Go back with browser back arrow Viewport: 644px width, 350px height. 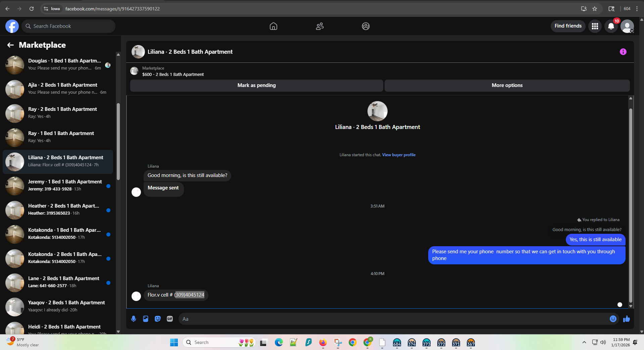click(x=7, y=9)
